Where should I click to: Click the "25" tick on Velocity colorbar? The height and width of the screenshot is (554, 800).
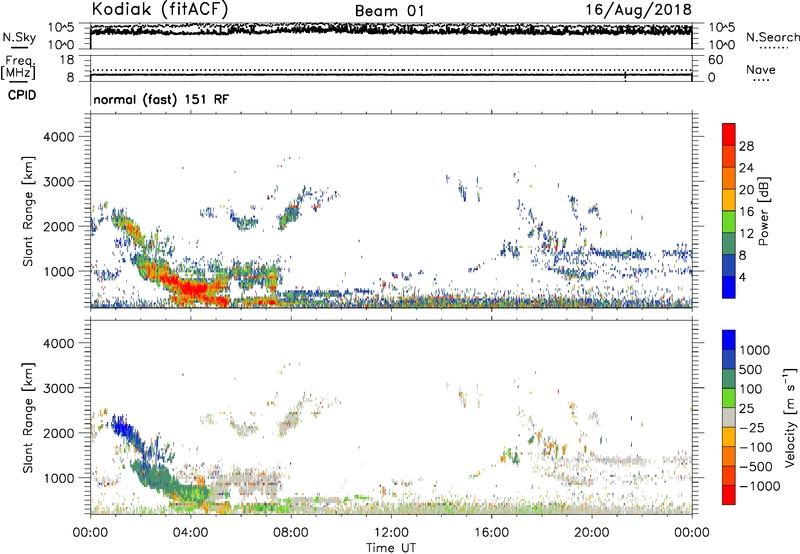pos(746,409)
